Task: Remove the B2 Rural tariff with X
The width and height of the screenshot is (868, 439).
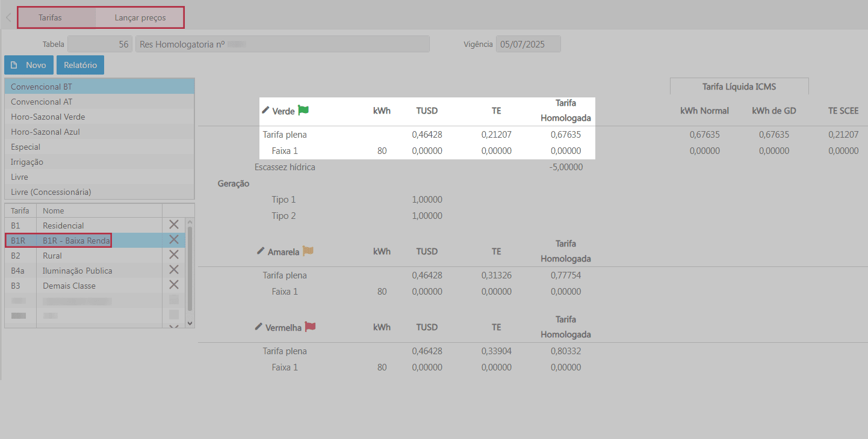Action: (174, 255)
